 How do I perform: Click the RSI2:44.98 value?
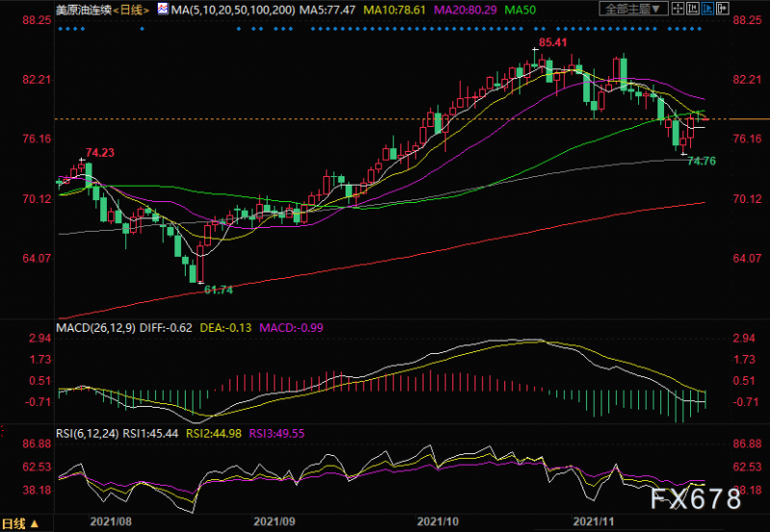(214, 433)
